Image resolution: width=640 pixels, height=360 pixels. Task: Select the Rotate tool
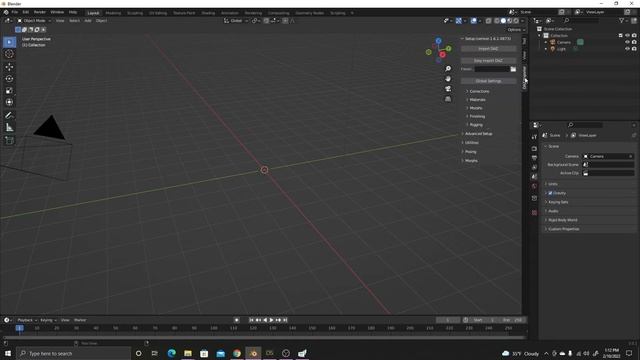[9, 78]
